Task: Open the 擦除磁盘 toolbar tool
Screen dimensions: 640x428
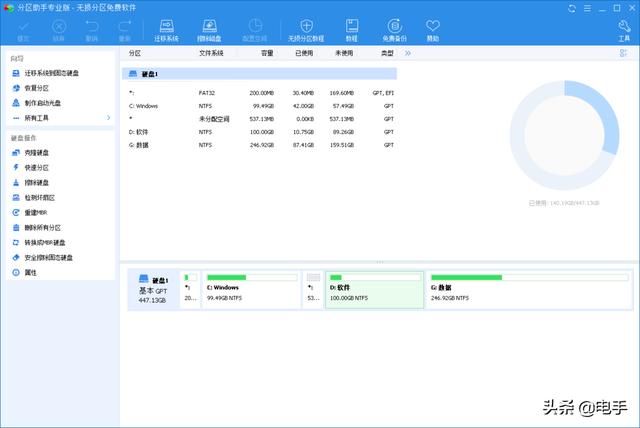Action: pyautogui.click(x=210, y=28)
